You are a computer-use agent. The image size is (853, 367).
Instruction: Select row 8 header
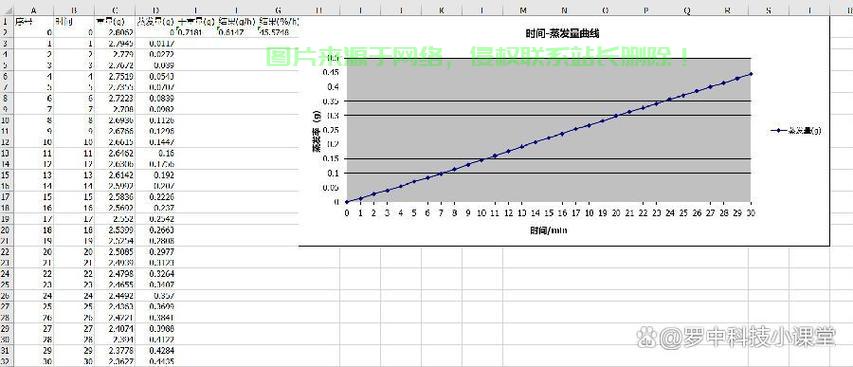click(x=6, y=98)
